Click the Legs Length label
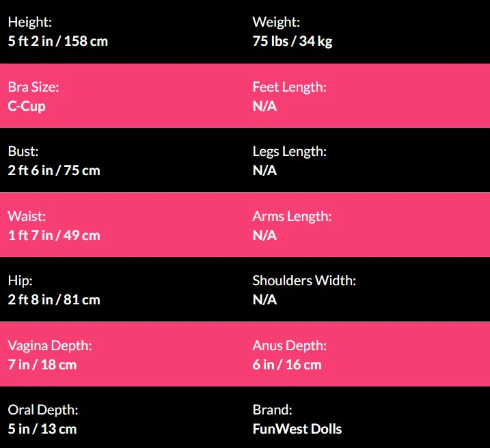Viewport: 490px width, 448px height. pos(289,151)
